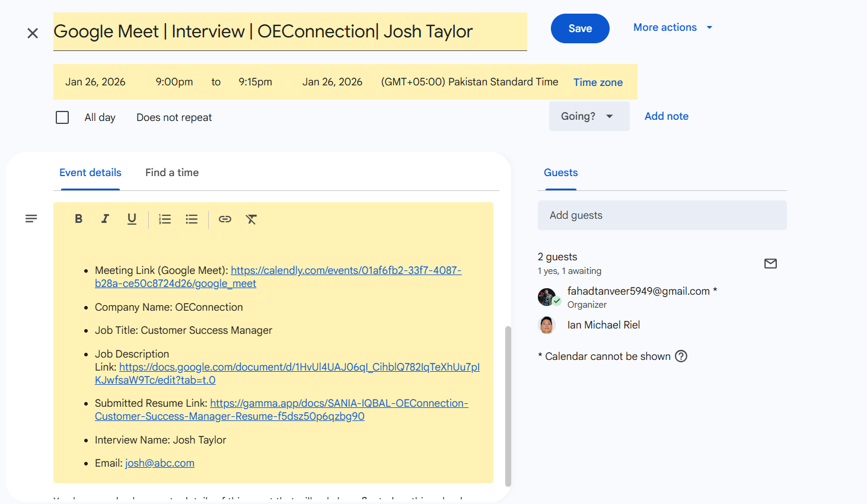Screen dimensions: 867x504
Task: Check the All day checkbox
Action: pos(62,117)
